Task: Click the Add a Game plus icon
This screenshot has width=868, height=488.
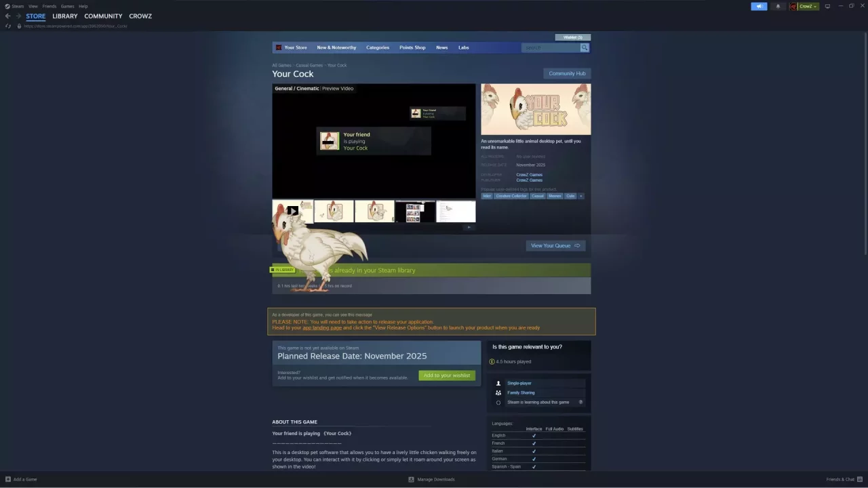Action: coord(9,479)
